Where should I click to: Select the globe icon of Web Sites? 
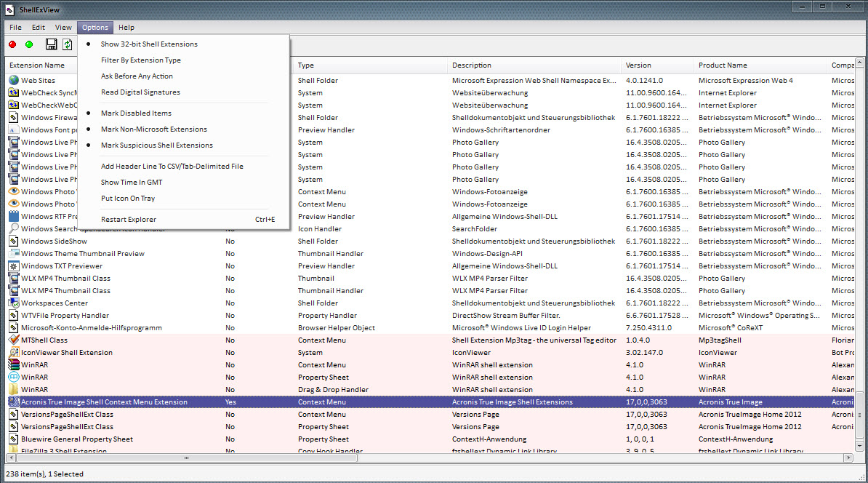[x=14, y=80]
